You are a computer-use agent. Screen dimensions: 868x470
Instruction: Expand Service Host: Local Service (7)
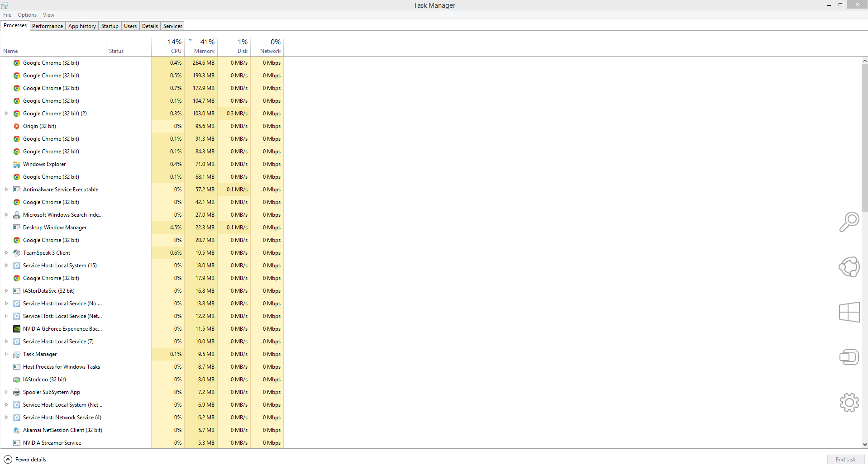pos(6,342)
